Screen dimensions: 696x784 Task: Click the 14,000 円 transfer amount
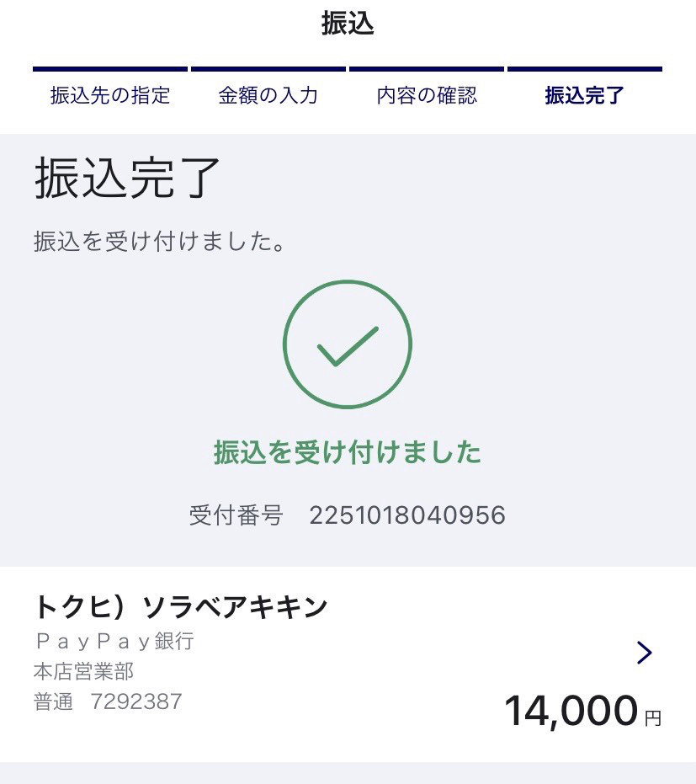tap(582, 712)
